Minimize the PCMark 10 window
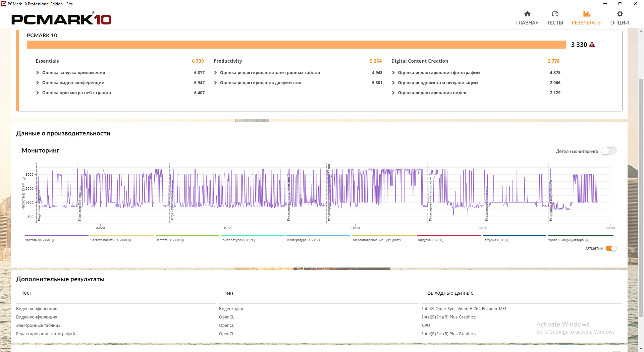Image resolution: width=644 pixels, height=352 pixels. coord(605,4)
